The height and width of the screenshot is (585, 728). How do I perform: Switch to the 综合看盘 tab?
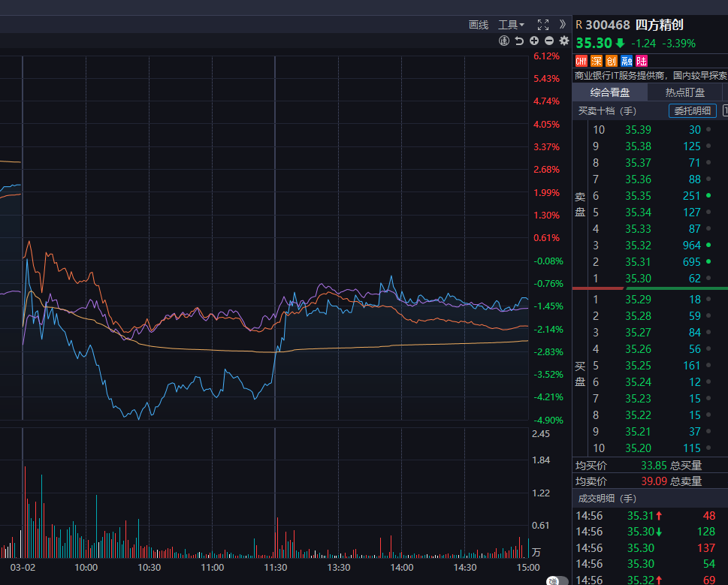609,93
